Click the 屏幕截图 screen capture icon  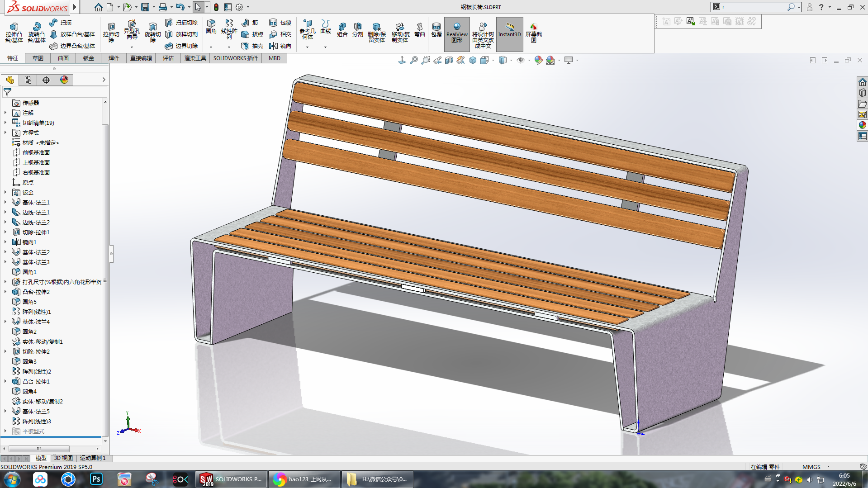click(534, 33)
